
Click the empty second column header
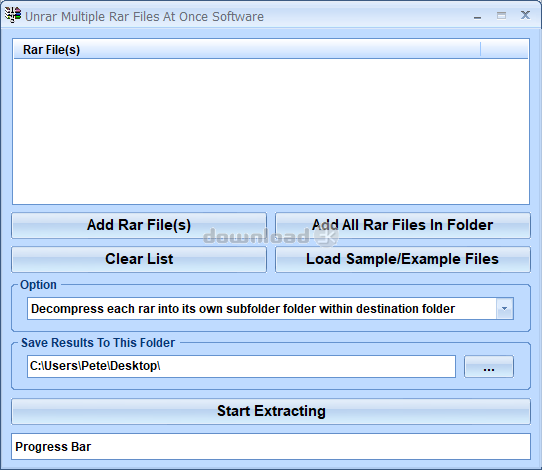[504, 49]
